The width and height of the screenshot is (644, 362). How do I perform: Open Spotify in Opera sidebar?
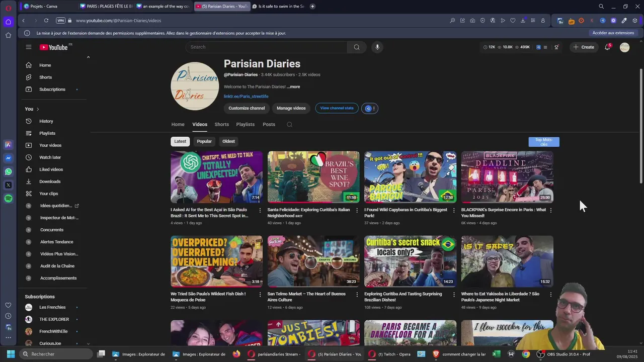click(8, 199)
